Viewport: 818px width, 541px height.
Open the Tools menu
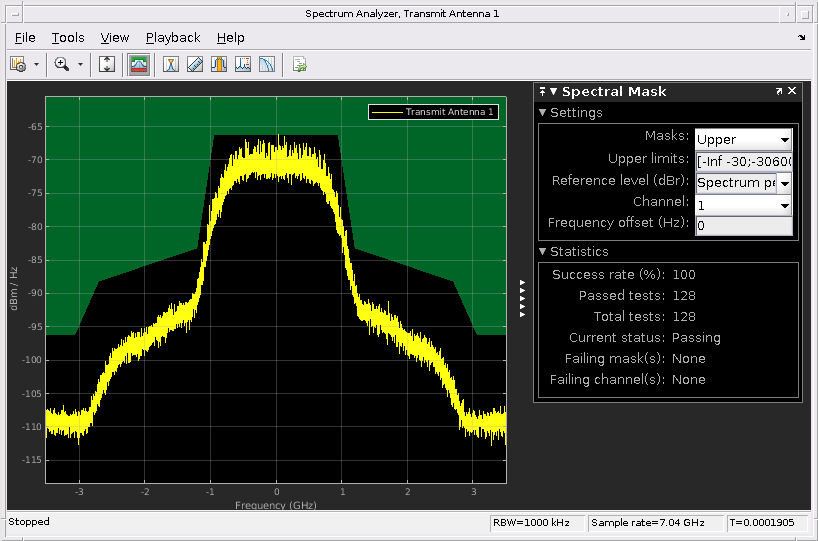[x=68, y=37]
